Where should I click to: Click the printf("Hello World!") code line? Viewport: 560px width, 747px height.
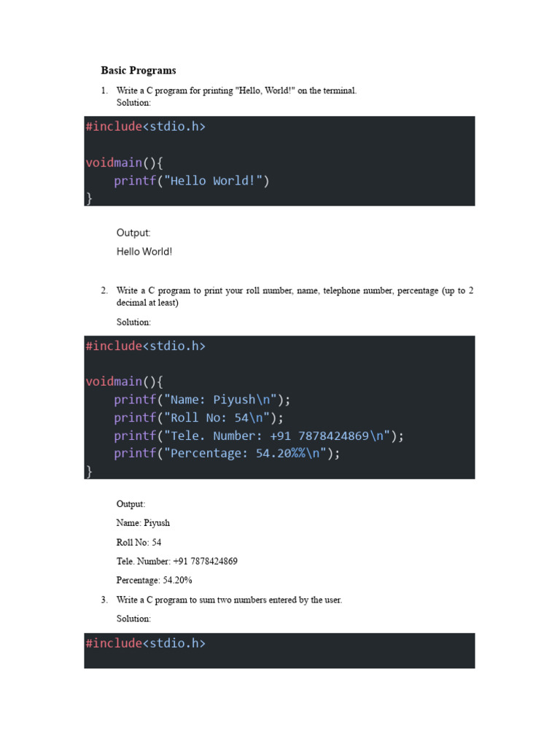(x=191, y=181)
